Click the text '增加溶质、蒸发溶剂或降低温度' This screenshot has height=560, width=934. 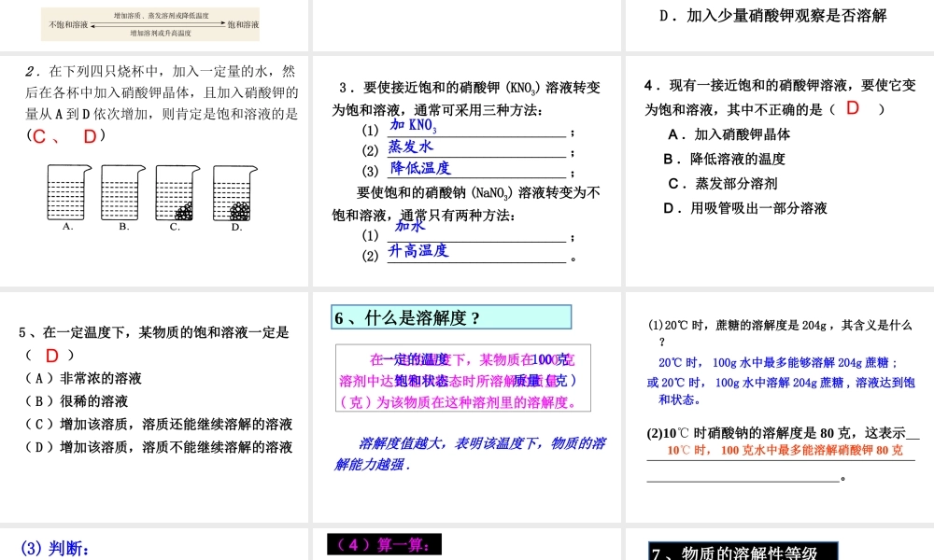162,16
